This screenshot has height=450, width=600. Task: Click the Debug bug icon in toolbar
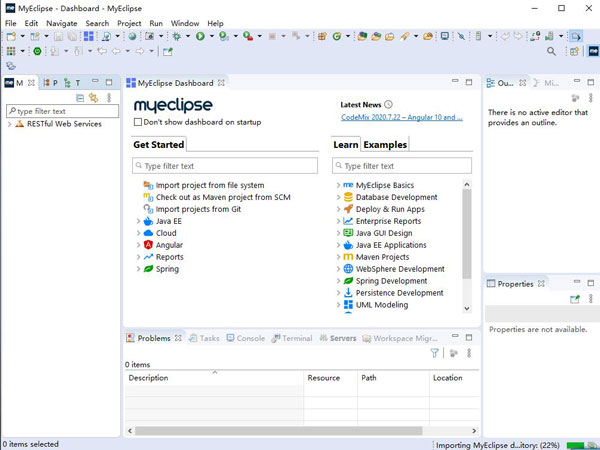pos(176,36)
